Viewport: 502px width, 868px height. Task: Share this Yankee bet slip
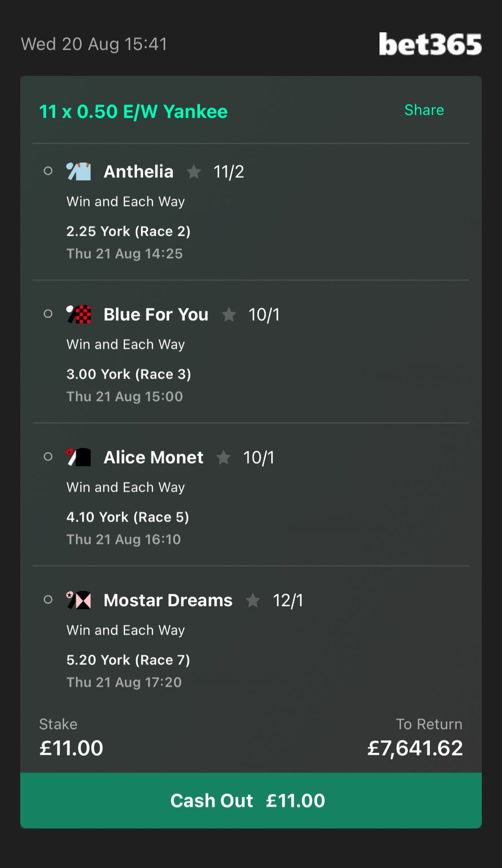pos(424,110)
